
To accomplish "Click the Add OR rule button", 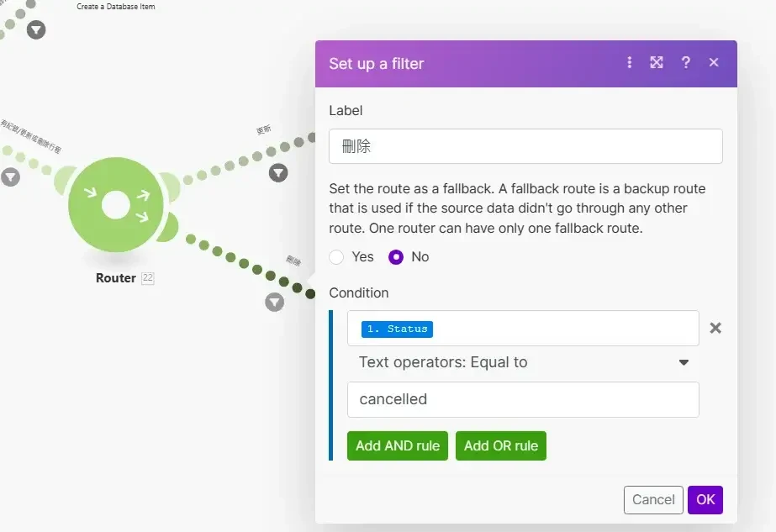I will (x=501, y=445).
